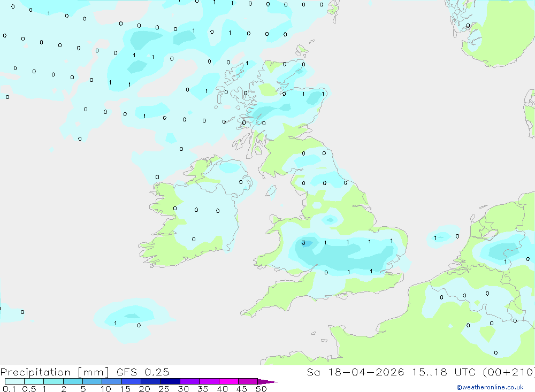The height and width of the screenshot is (392, 535).
Task: Click the '10' legend scale label
Action: [106, 389]
